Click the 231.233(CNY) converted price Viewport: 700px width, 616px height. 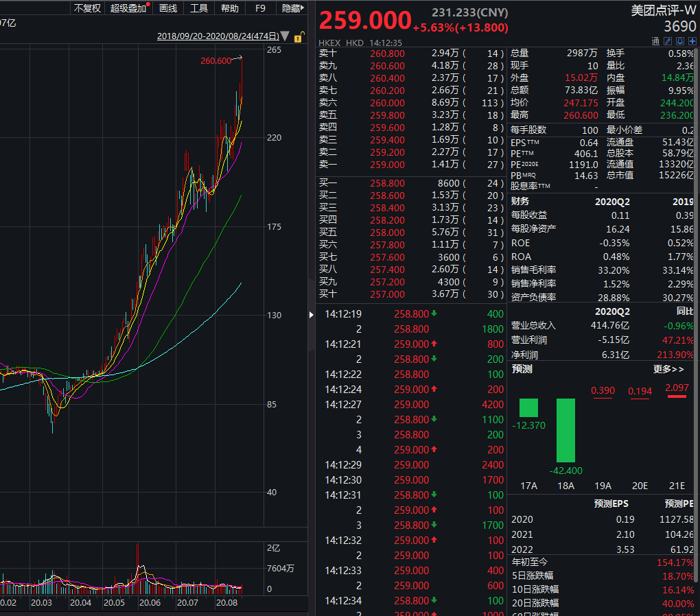[x=469, y=12]
